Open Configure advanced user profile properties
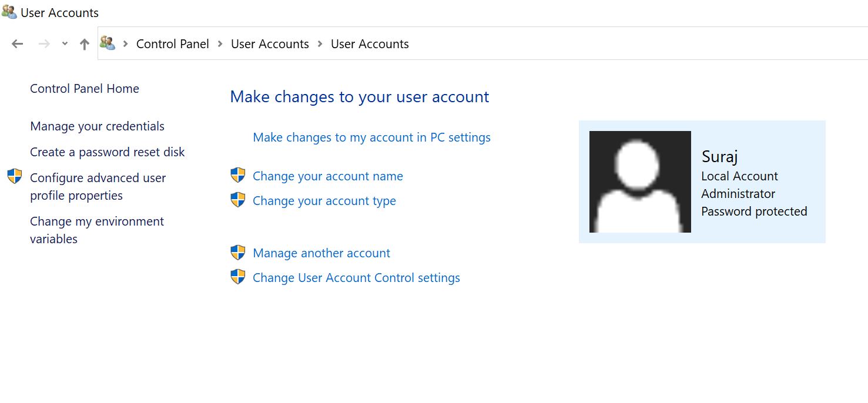The image size is (868, 403). click(x=98, y=187)
